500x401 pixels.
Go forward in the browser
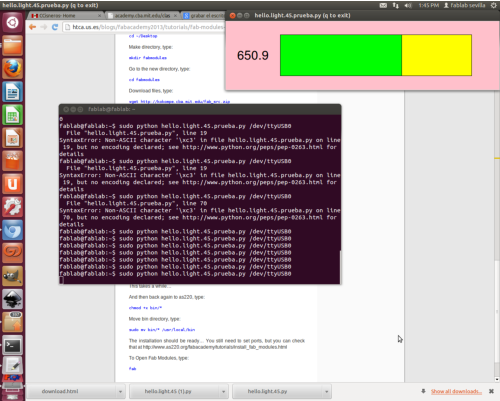pyautogui.click(x=44, y=27)
